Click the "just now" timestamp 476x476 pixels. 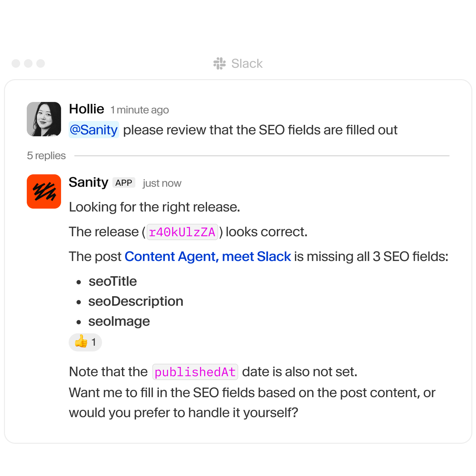162,183
